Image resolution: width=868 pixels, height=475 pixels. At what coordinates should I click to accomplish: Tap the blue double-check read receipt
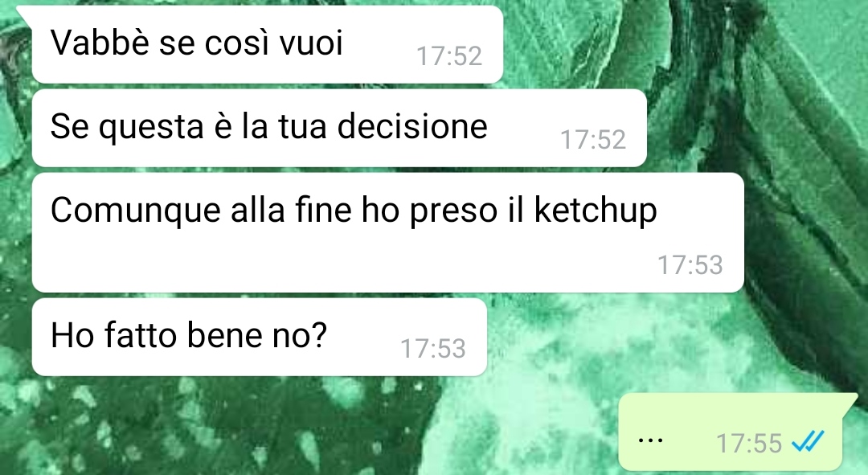(x=809, y=442)
